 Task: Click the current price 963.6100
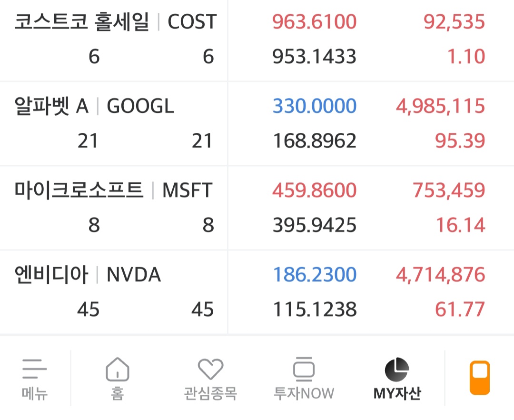tap(315, 21)
